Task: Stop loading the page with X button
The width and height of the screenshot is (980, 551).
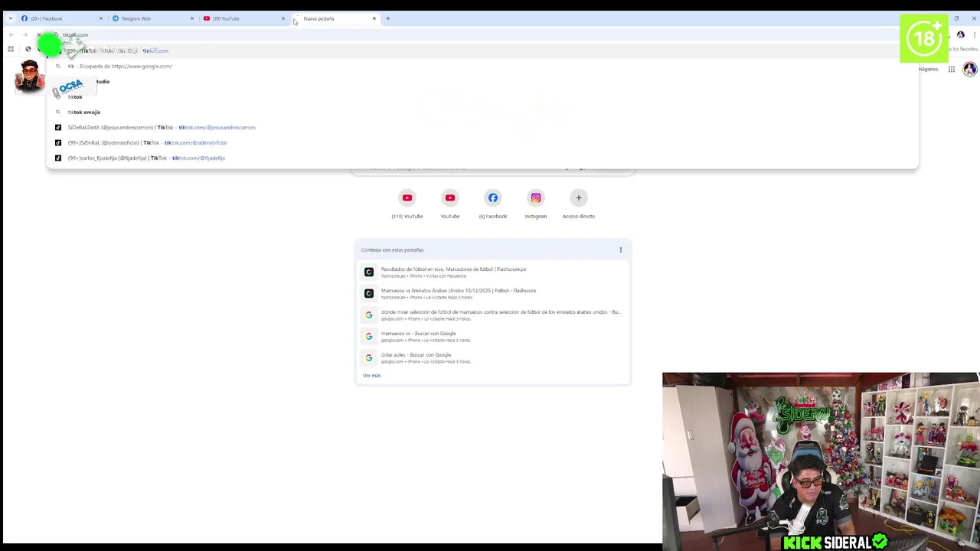Action: point(39,34)
